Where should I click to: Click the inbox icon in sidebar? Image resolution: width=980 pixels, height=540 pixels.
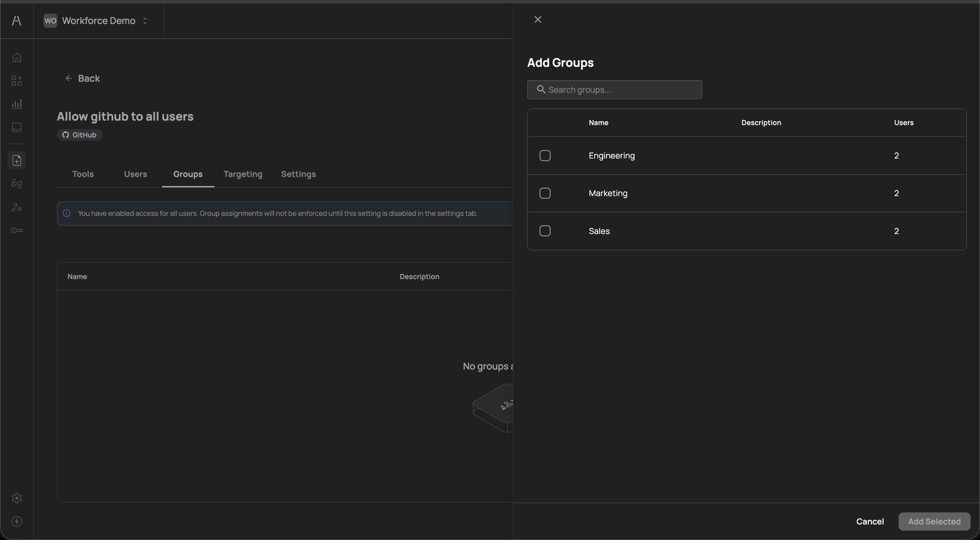17,127
